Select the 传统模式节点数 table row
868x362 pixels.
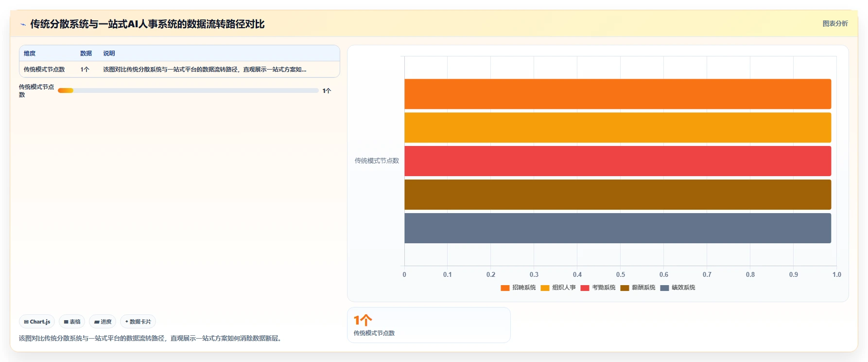(179, 70)
